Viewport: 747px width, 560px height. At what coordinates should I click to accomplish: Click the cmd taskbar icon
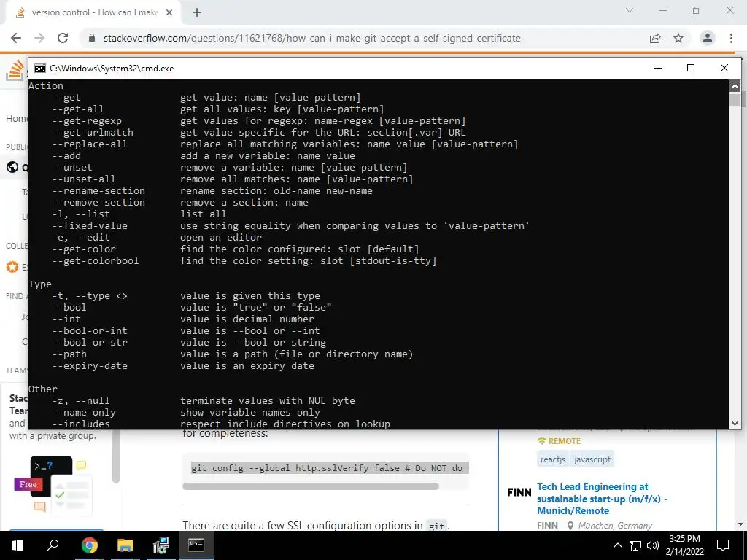point(196,545)
